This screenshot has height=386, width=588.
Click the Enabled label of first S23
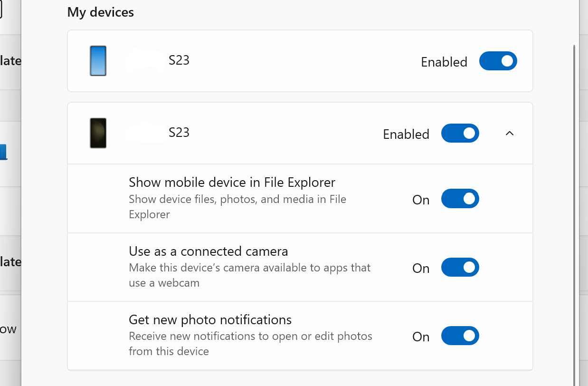(x=444, y=62)
